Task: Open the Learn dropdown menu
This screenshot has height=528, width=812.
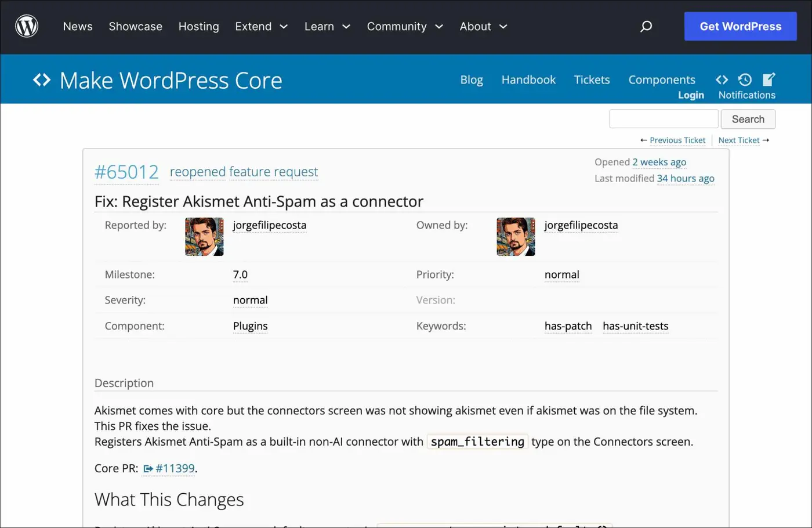Action: (x=327, y=26)
